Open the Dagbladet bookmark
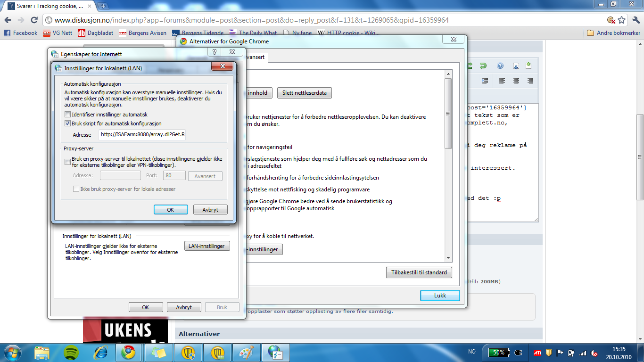 (x=95, y=33)
